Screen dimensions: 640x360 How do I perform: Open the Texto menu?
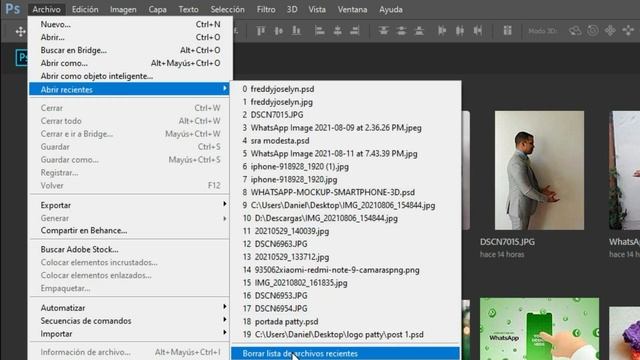(188, 9)
